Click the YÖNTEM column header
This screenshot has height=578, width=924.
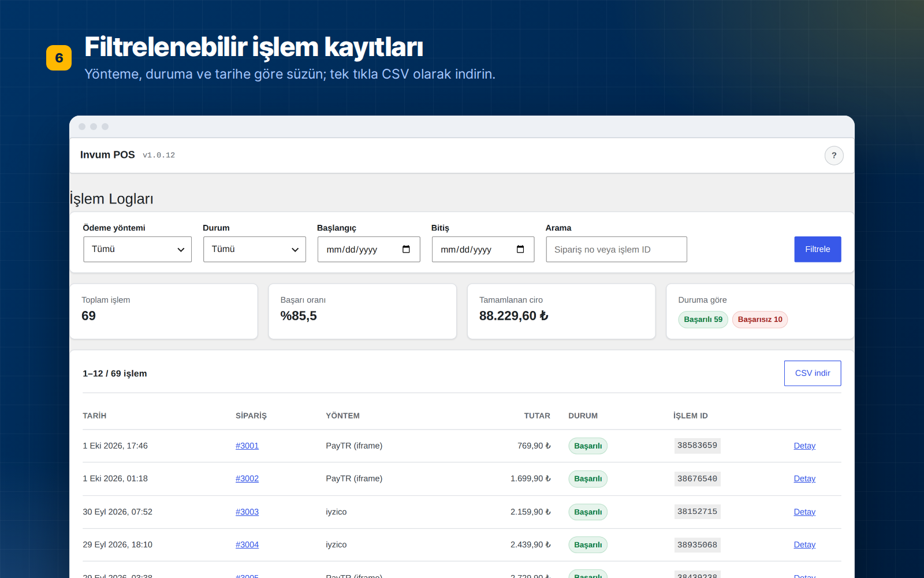[x=342, y=416]
